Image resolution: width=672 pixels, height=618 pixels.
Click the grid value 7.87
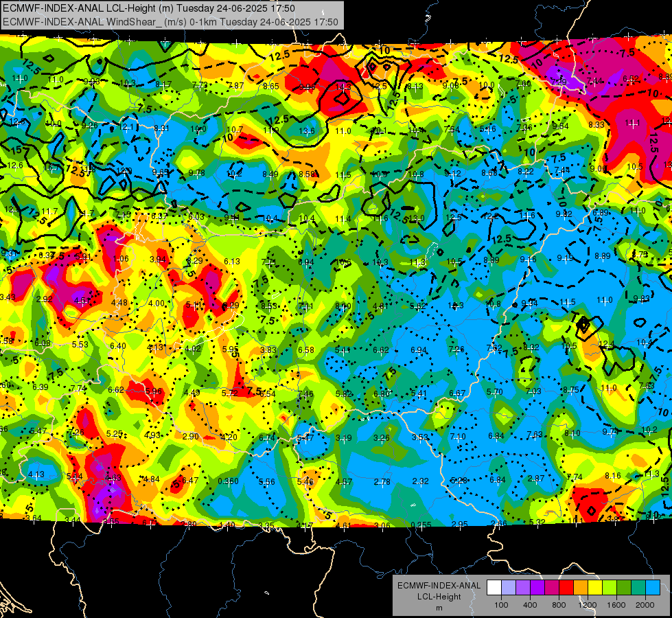235,86
